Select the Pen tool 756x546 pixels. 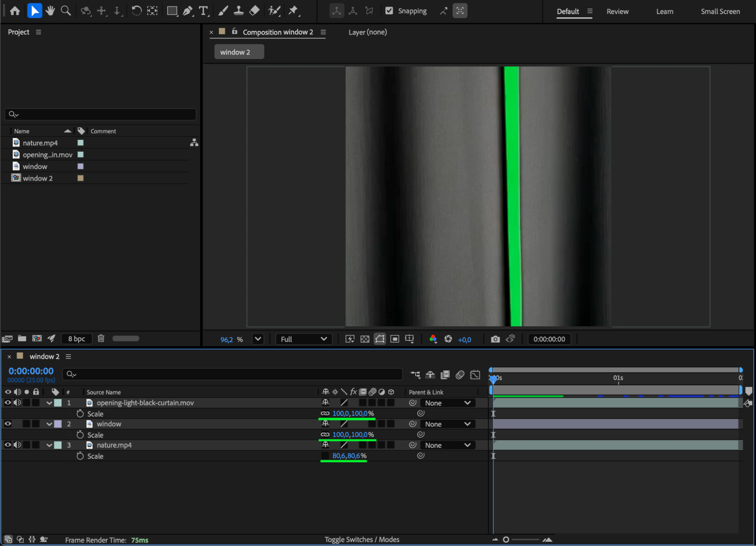point(187,11)
